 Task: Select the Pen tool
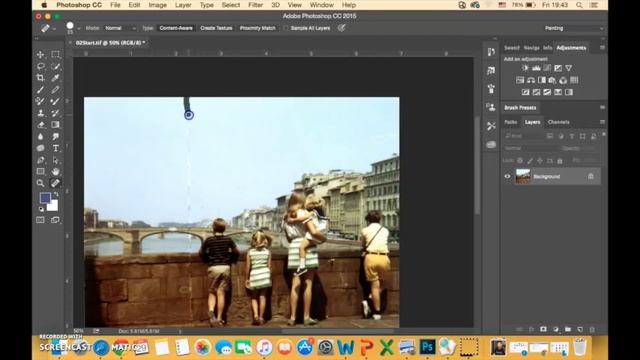click(x=40, y=160)
